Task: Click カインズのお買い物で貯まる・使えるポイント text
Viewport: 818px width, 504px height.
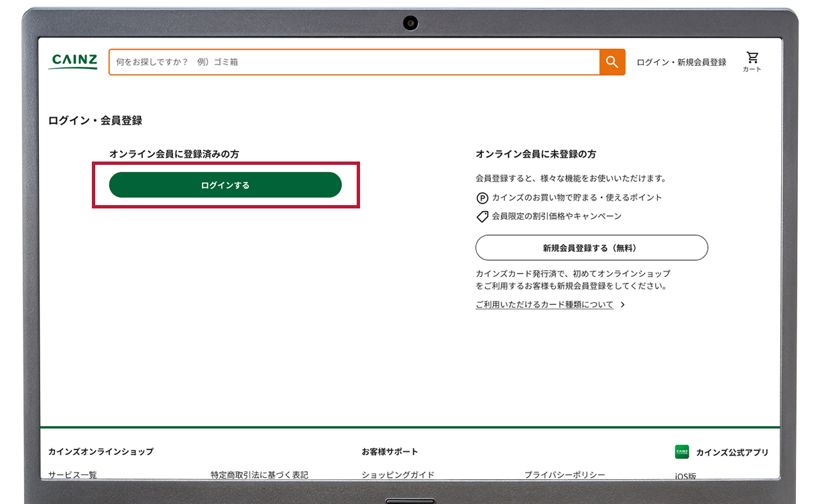Action: click(x=577, y=198)
